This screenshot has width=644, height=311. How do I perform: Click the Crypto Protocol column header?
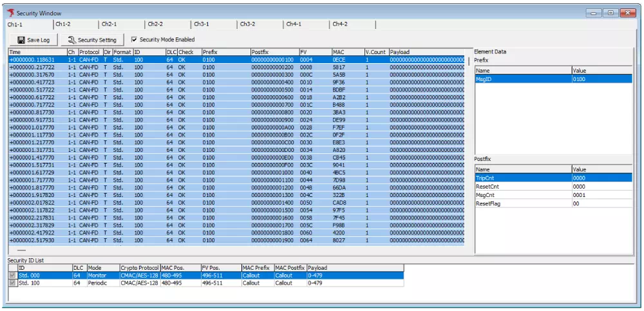tap(138, 267)
